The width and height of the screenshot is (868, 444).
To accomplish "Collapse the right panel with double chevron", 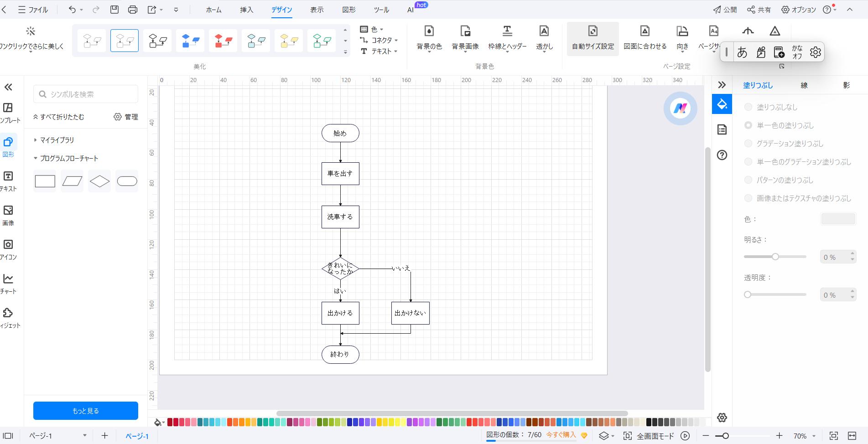I will point(722,85).
